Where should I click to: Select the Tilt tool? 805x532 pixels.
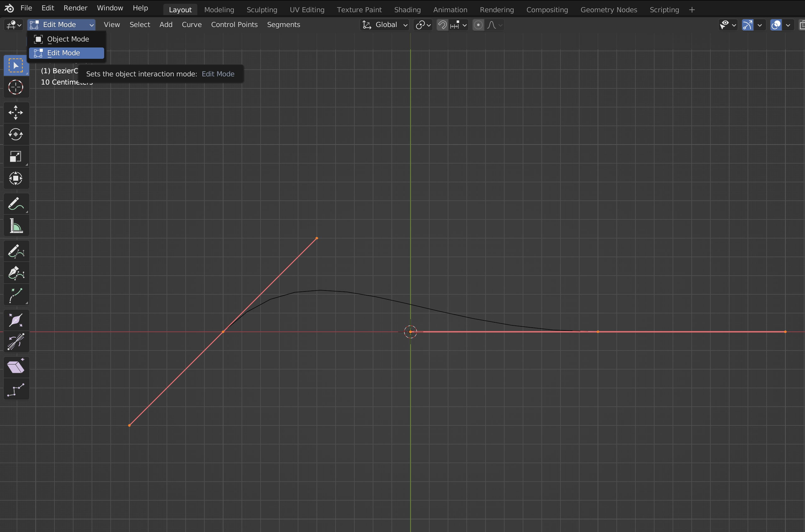pyautogui.click(x=16, y=342)
